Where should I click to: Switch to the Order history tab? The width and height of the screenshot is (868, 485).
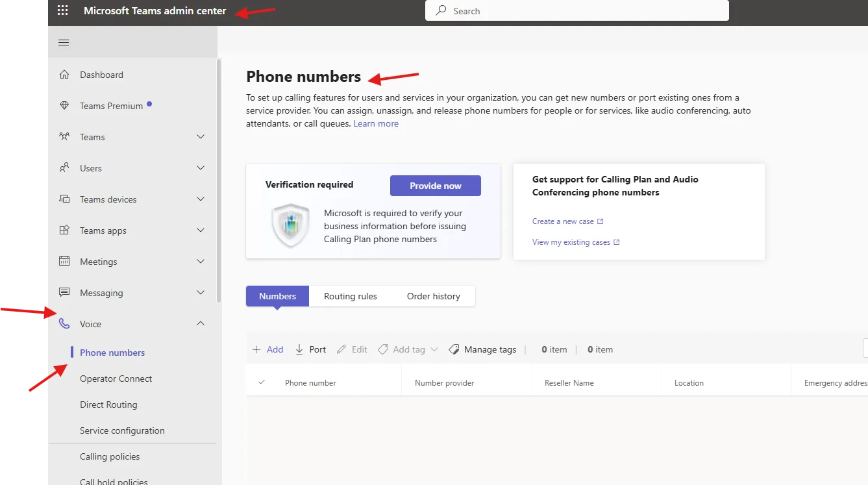433,296
